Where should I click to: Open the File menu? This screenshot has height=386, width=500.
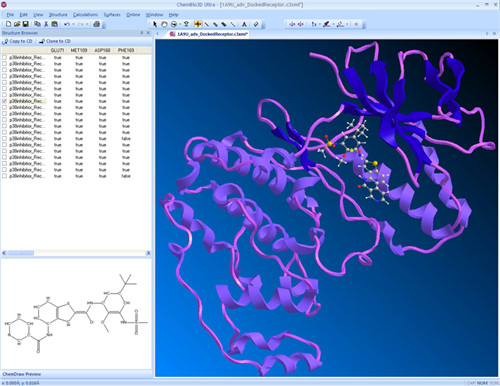[10, 15]
